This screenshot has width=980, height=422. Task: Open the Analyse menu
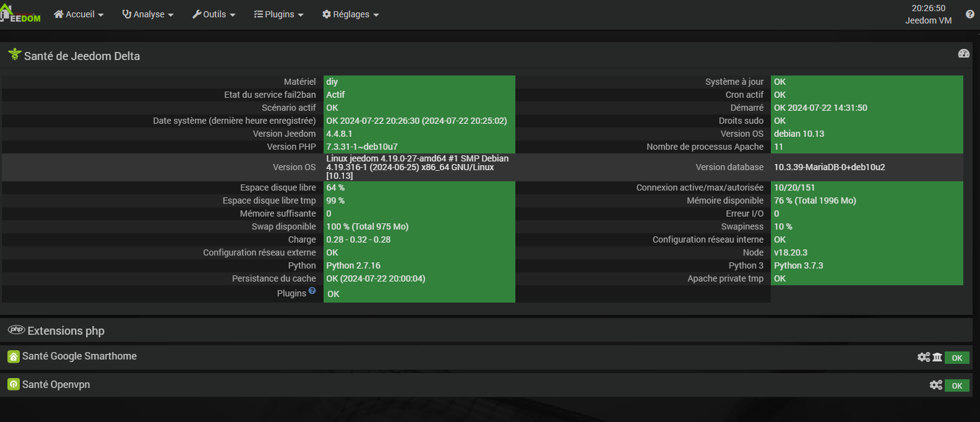coord(148,14)
